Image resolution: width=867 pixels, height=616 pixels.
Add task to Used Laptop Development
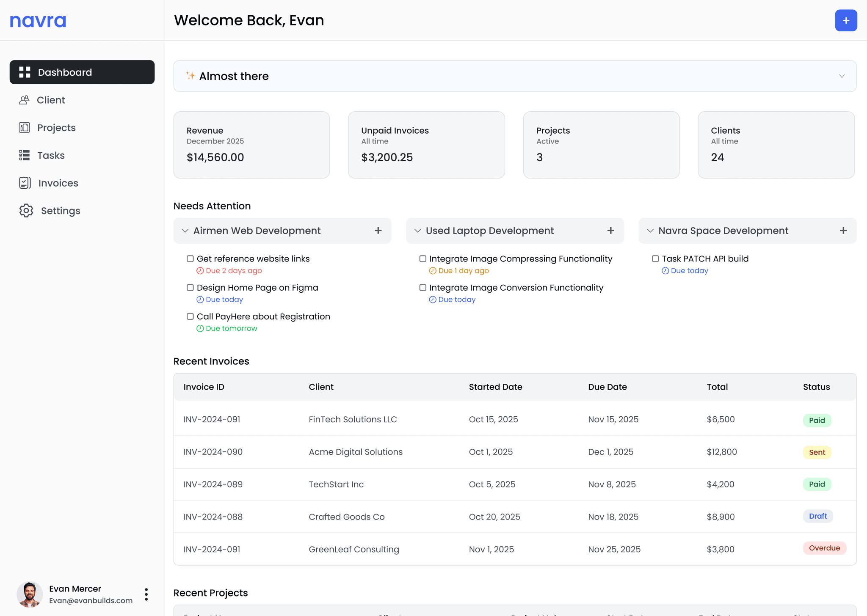click(610, 231)
